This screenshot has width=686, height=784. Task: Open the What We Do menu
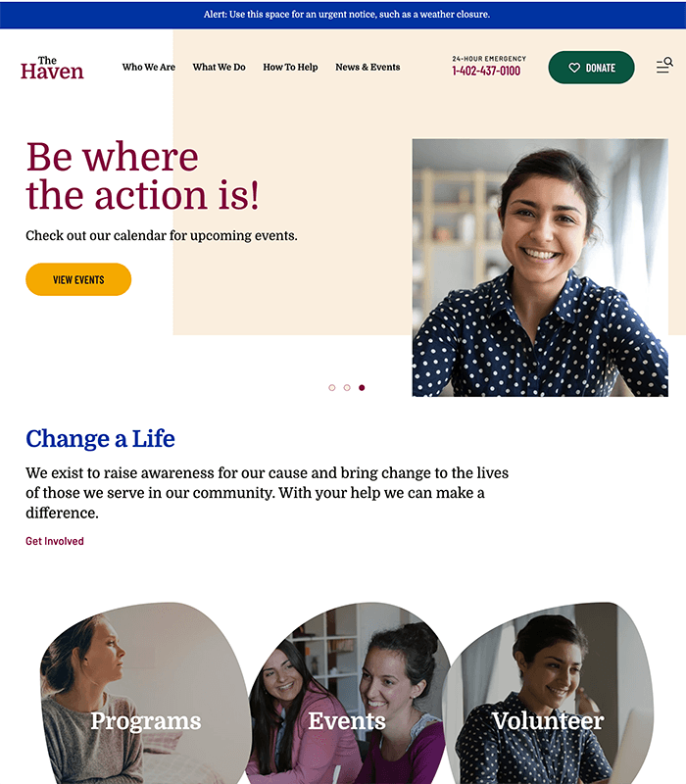click(x=219, y=67)
